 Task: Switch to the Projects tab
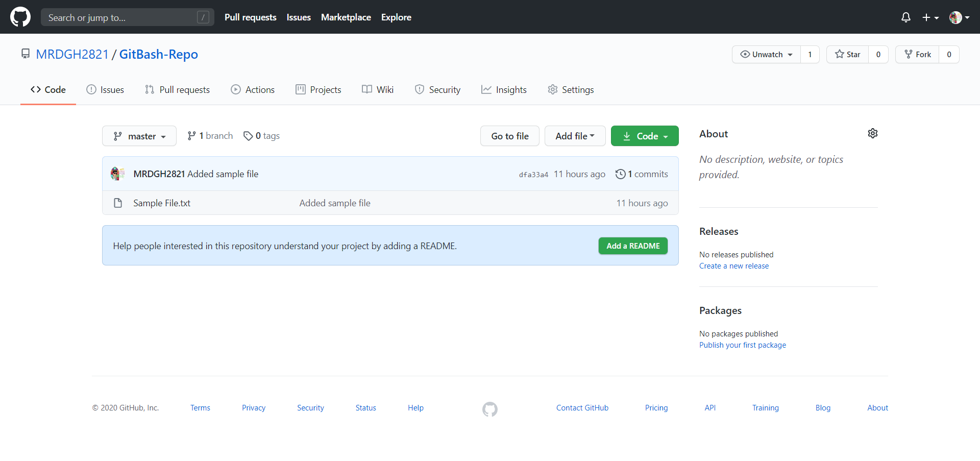(x=318, y=90)
